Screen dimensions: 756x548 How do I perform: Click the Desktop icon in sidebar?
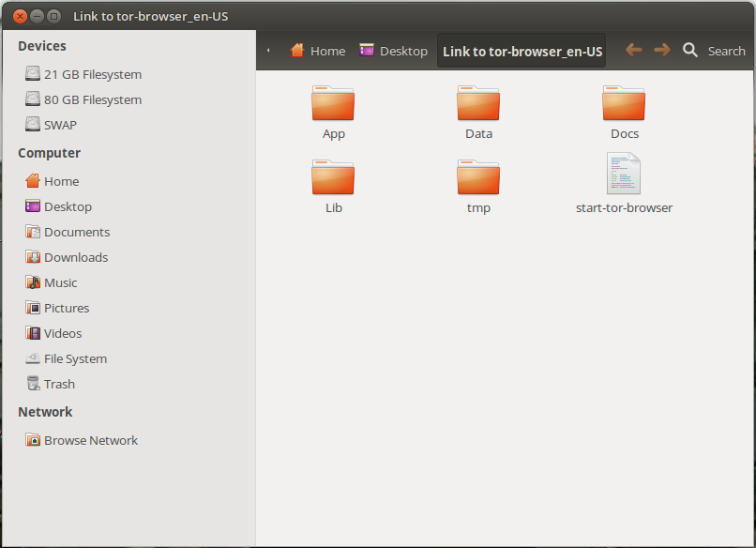[x=32, y=206]
